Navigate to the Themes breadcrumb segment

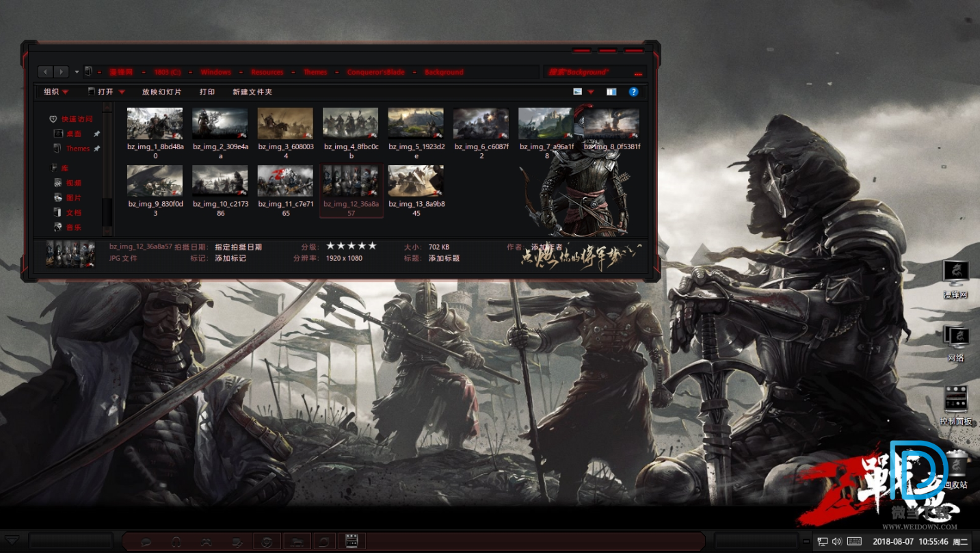click(315, 72)
